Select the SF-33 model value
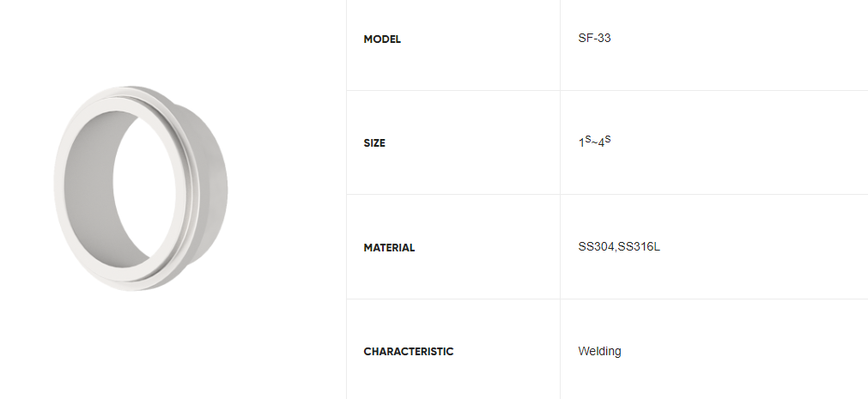This screenshot has width=868, height=399. (x=594, y=39)
